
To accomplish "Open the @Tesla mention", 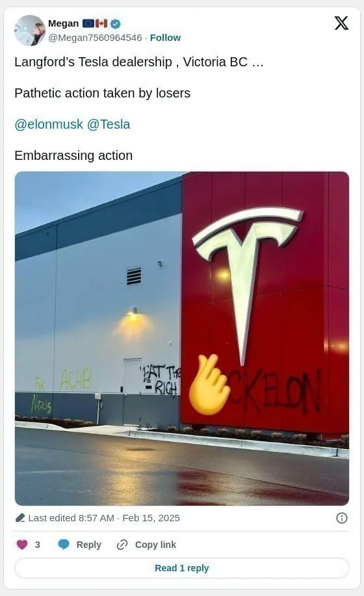I will [x=109, y=124].
